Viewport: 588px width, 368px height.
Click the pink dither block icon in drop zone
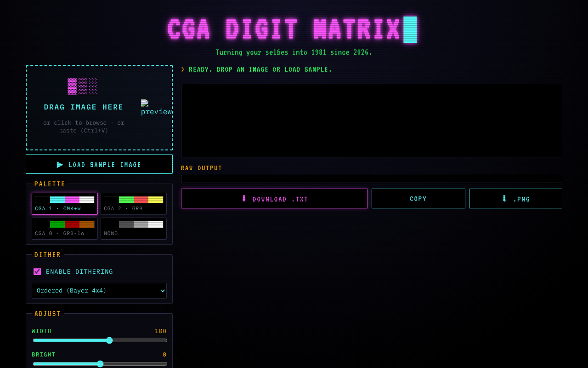(83, 86)
